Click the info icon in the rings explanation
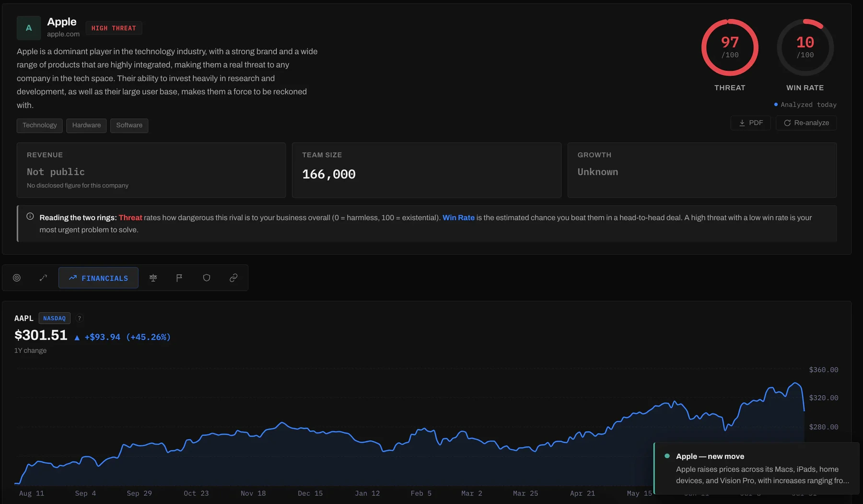The image size is (863, 504). point(30,217)
